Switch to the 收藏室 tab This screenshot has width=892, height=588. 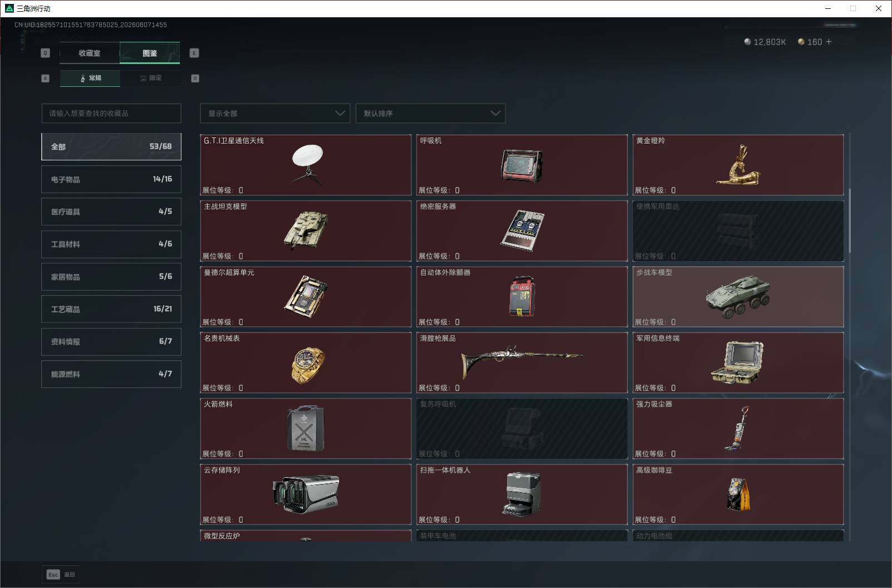click(x=90, y=53)
